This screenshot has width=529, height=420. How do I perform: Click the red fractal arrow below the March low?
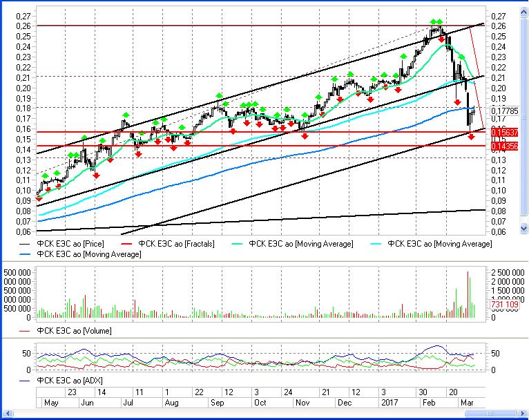(472, 137)
